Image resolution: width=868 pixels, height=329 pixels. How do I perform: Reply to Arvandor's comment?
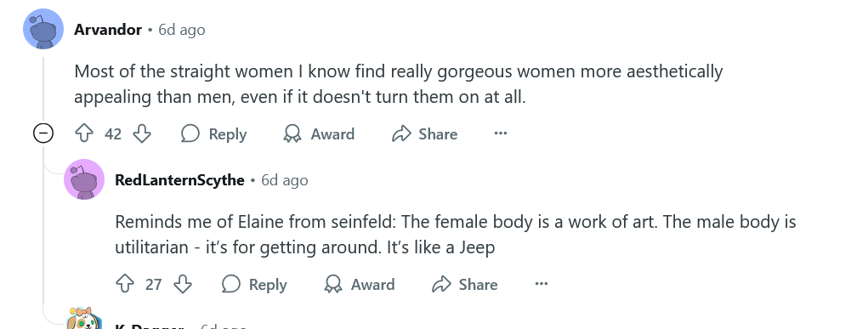(x=213, y=133)
